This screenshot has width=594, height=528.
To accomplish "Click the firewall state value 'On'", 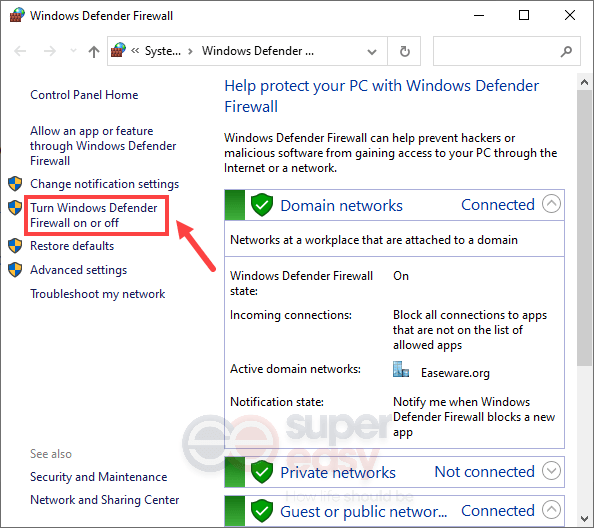I will pos(401,276).
